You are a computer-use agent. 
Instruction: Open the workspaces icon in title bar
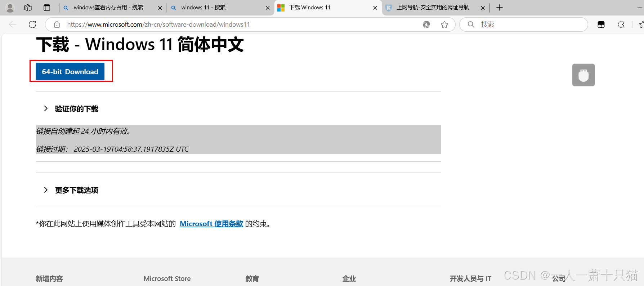[x=28, y=8]
